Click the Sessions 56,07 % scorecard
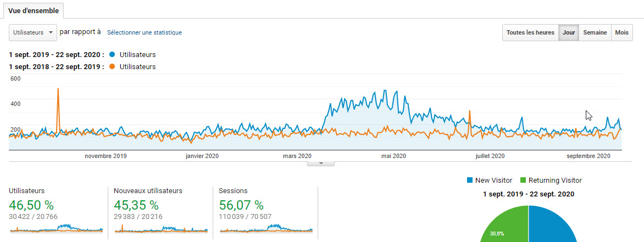The height and width of the screenshot is (242, 644). [x=241, y=206]
